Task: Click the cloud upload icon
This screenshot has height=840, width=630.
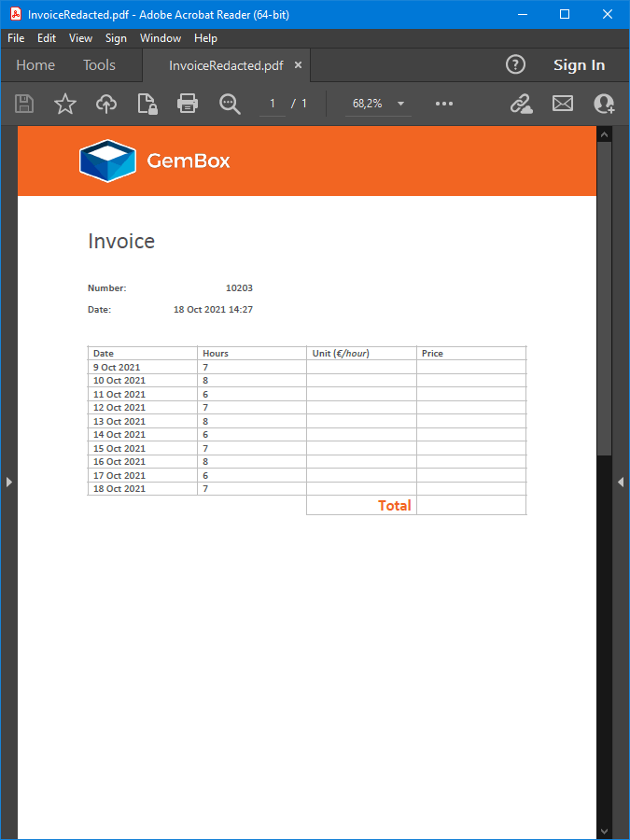Action: (106, 104)
